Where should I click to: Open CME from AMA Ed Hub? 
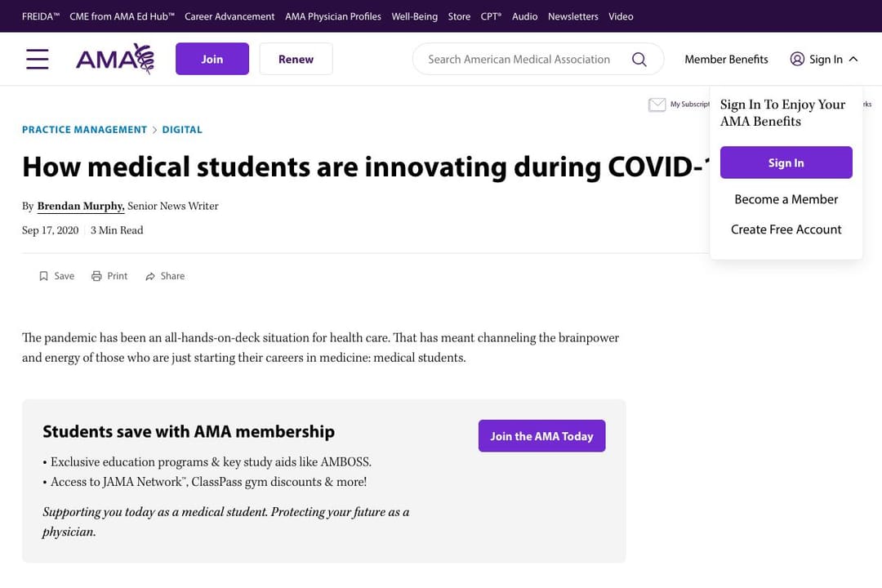122,16
